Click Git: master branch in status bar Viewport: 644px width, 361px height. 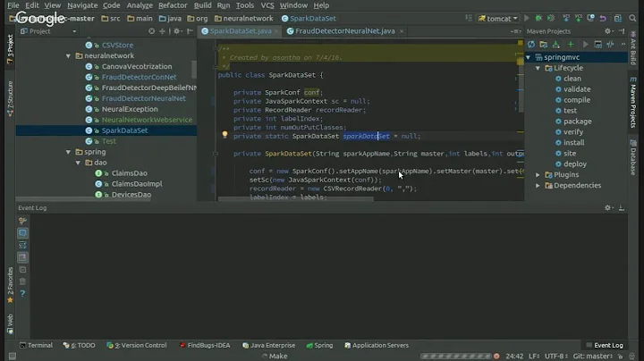click(593, 356)
